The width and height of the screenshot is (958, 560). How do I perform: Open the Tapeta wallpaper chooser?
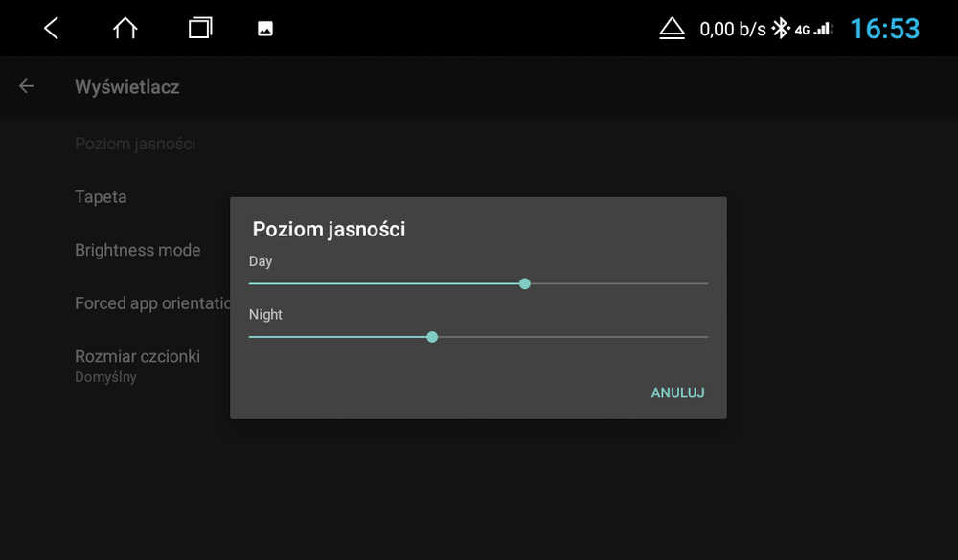(101, 196)
